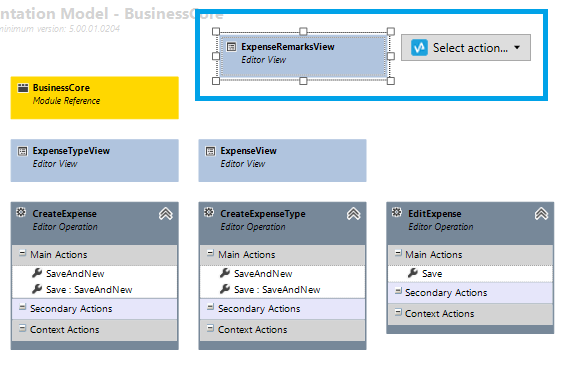Click the ExpenseTypeView editor view icon
The image size is (571, 365).
coord(23,151)
